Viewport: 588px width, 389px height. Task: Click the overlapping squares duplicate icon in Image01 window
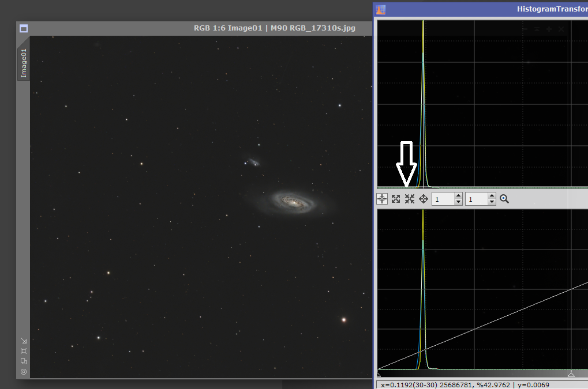pos(24,361)
